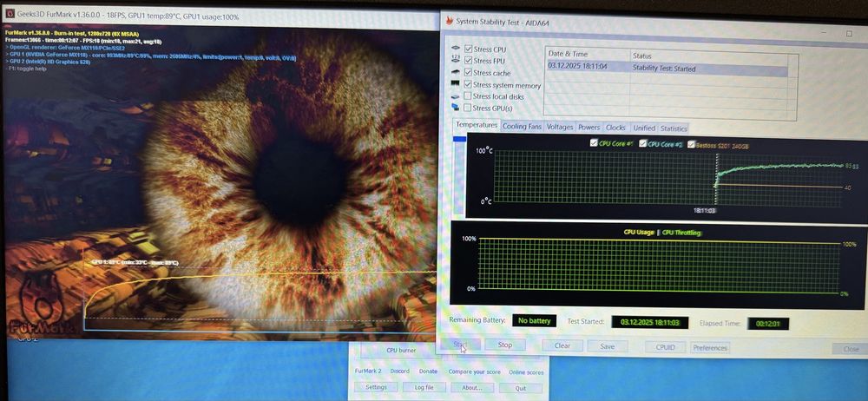Open FurMark Settings
868x401 pixels.
(x=376, y=388)
